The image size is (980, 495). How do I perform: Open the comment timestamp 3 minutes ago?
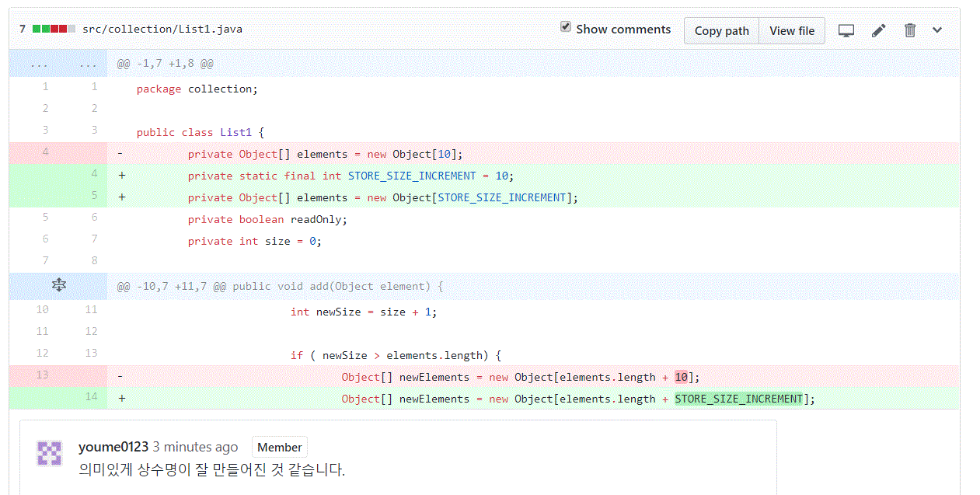(x=195, y=447)
